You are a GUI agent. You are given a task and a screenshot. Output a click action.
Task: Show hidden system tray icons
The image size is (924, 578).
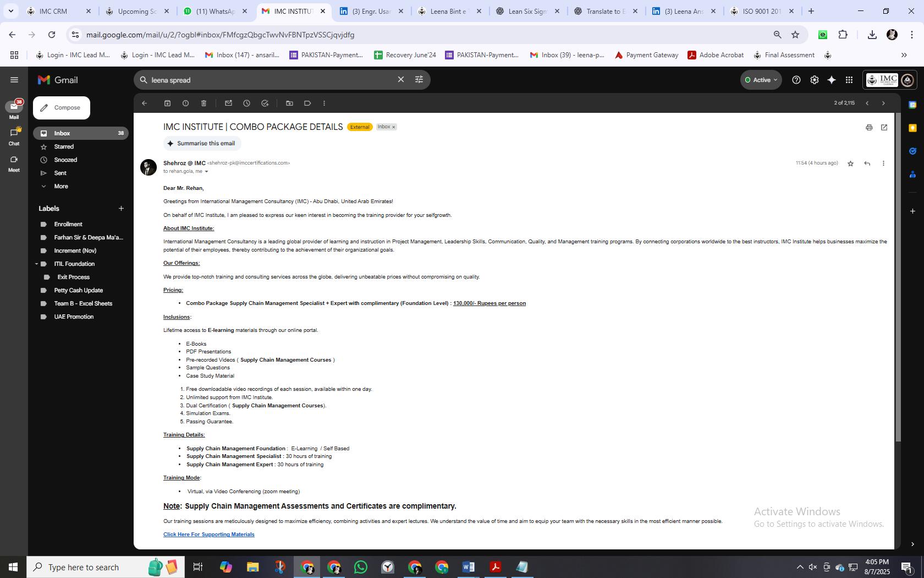coord(800,567)
